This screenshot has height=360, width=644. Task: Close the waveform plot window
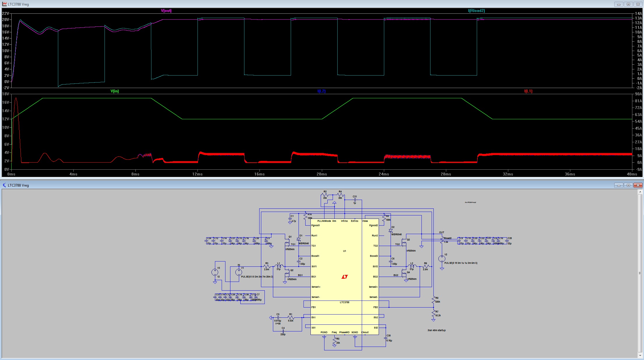tap(638, 4)
